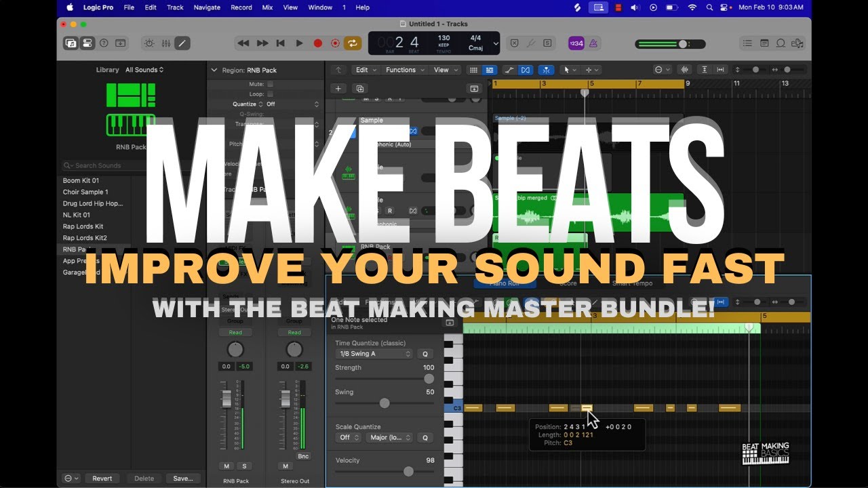Open the tracks area Functions menu
This screenshot has width=868, height=488.
point(405,70)
